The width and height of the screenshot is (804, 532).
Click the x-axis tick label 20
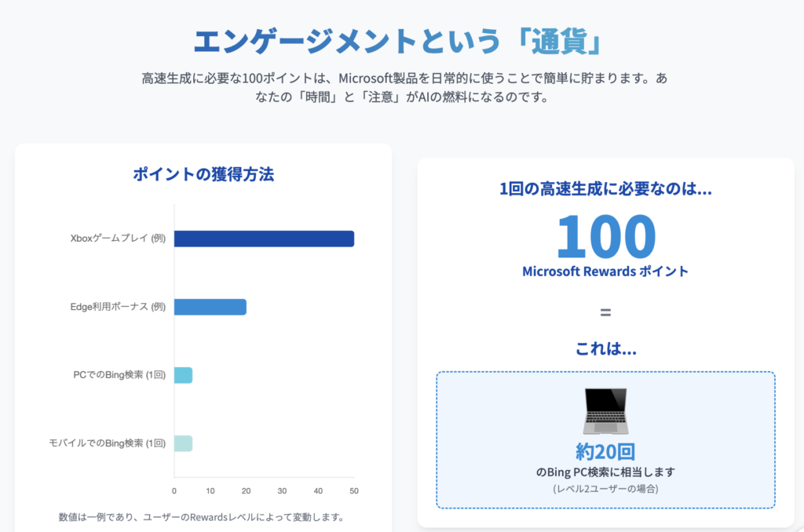point(246,491)
